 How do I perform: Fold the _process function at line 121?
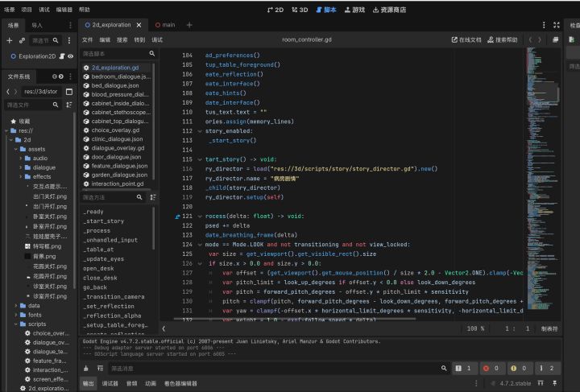(200, 217)
